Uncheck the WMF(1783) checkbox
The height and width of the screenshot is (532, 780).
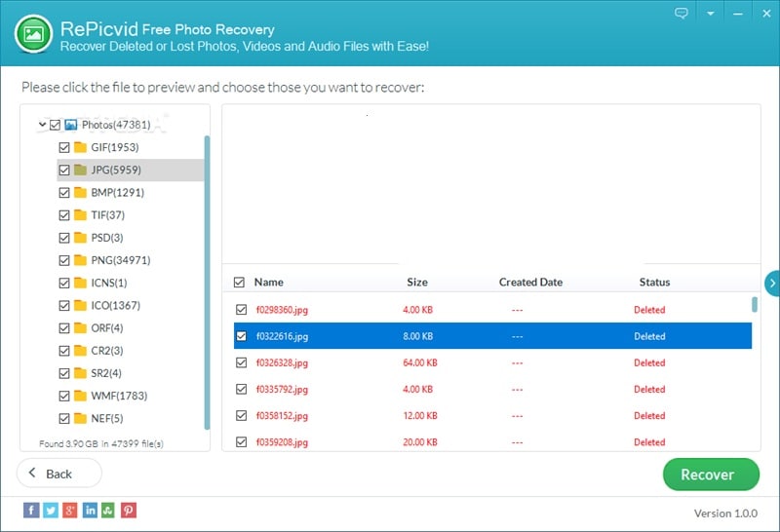tap(64, 396)
